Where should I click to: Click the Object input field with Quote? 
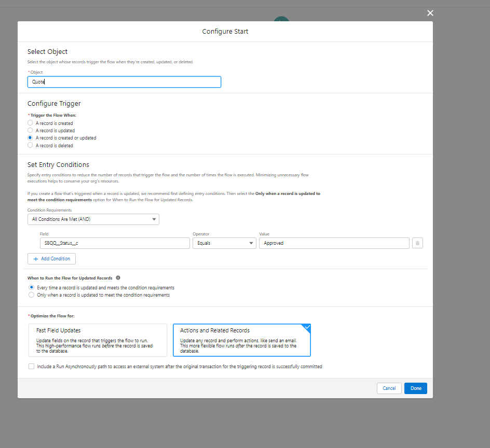point(124,82)
